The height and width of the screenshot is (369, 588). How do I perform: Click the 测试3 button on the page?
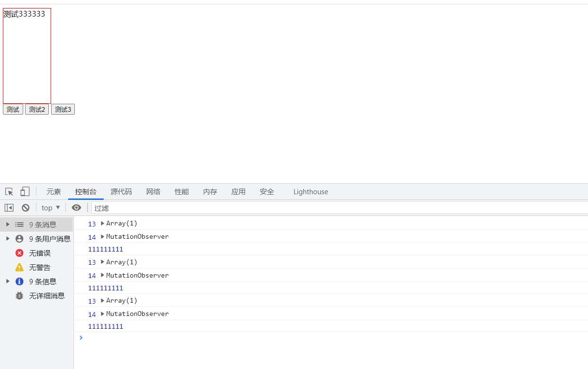tap(62, 109)
